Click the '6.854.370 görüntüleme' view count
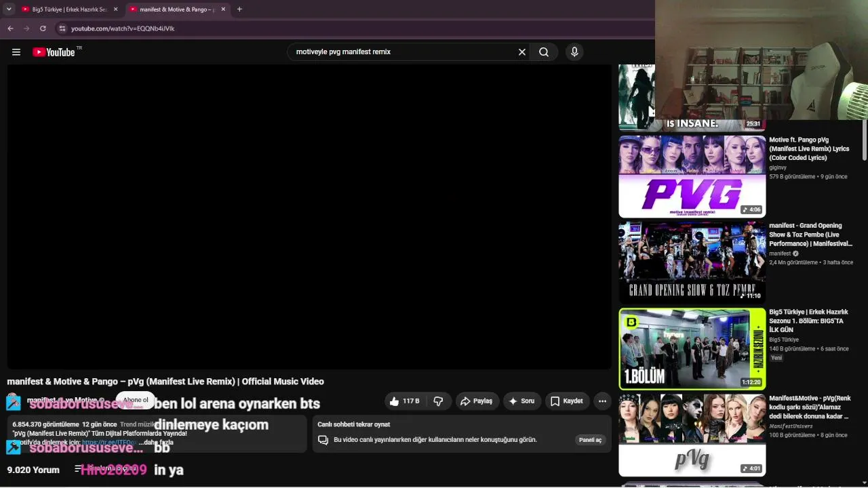 pyautogui.click(x=45, y=424)
